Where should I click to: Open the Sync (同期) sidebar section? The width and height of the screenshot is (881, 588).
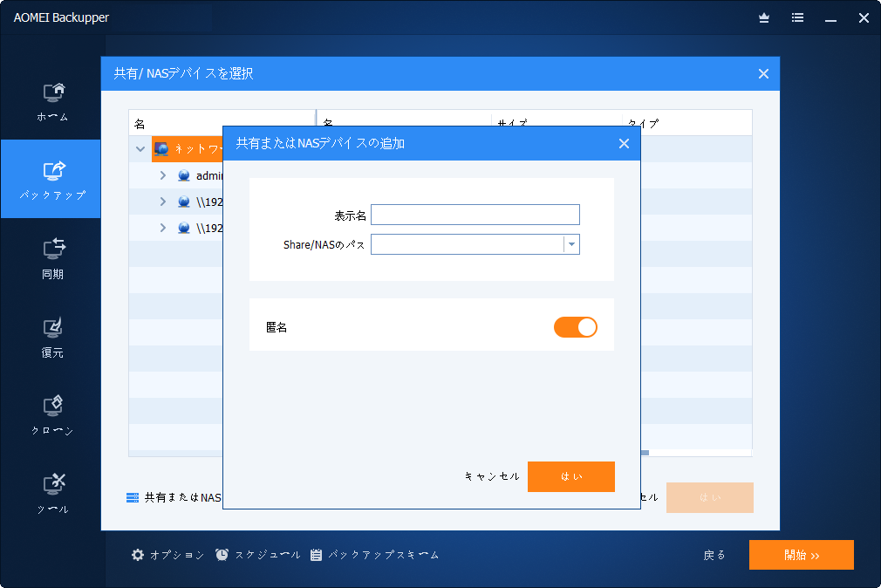52,258
